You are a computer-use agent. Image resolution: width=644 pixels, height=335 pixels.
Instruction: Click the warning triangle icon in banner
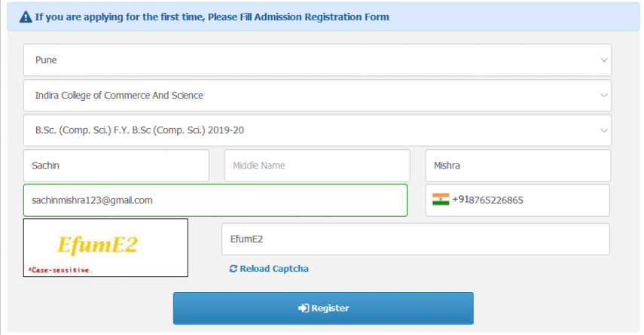(x=26, y=17)
